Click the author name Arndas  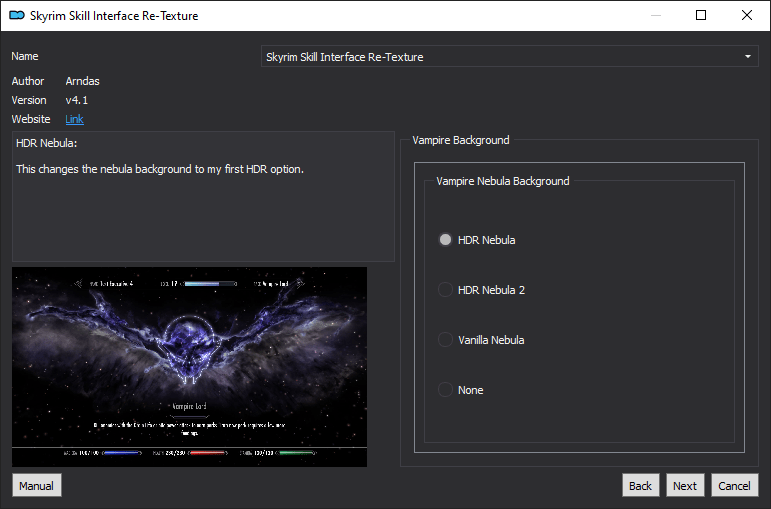pyautogui.click(x=83, y=81)
